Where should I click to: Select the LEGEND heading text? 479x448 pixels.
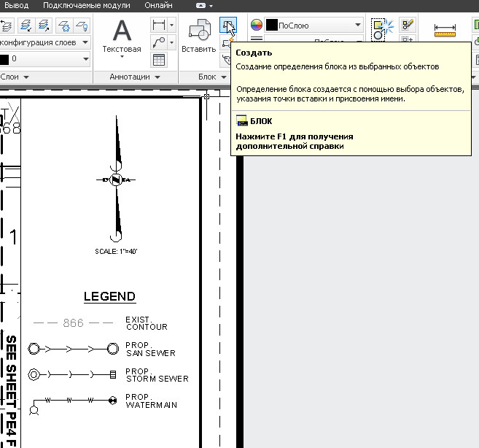pos(109,296)
